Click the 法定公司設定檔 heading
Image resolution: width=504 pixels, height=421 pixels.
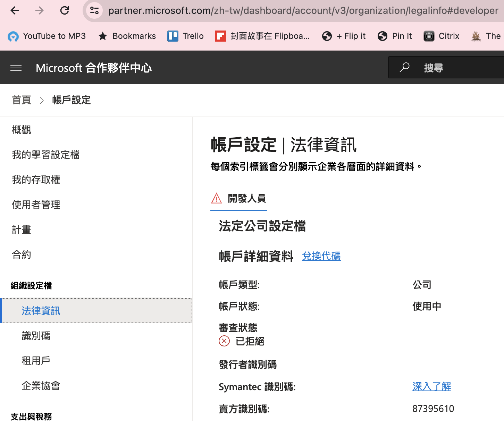click(x=262, y=226)
